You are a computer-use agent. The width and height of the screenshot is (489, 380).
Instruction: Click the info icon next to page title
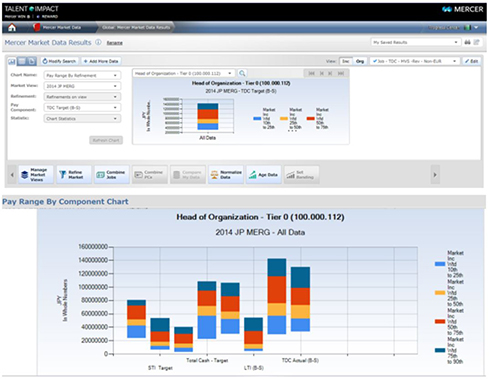pyautogui.click(x=98, y=42)
